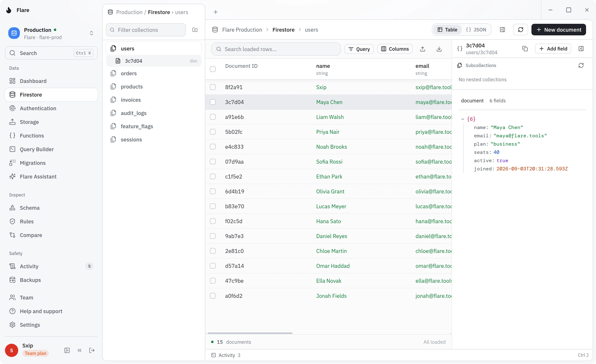Switch to Table view
This screenshot has width=596, height=364.
click(x=447, y=30)
